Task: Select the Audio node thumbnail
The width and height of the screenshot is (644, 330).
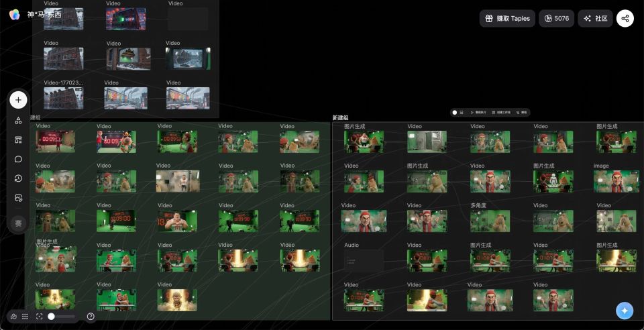Action: tap(364, 261)
